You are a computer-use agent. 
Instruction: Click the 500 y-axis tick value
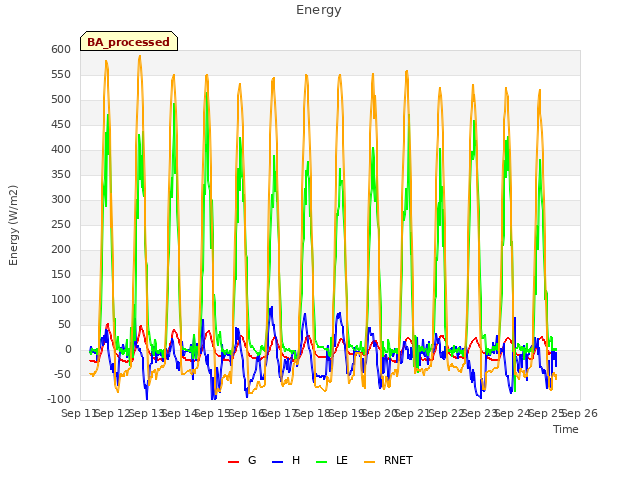tap(61, 100)
